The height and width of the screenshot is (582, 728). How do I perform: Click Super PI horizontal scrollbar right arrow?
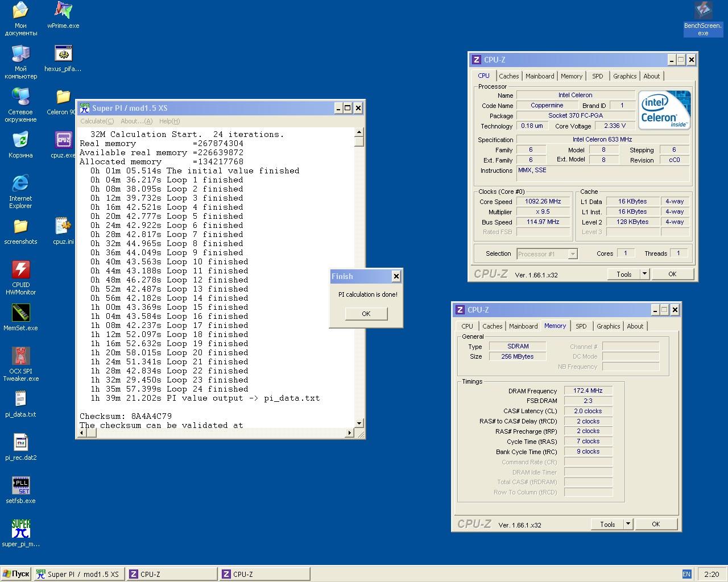(x=349, y=433)
